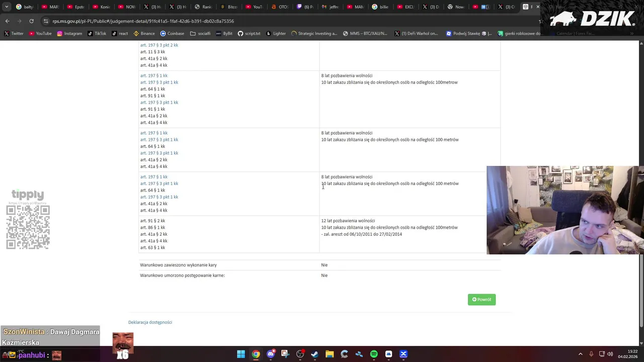Screen dimensions: 644x362
Task: Click the tipply QR code overlay
Action: click(28, 227)
